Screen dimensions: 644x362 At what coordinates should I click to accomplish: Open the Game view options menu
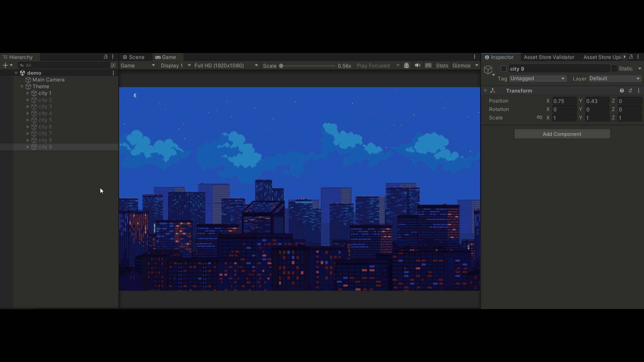(x=475, y=57)
